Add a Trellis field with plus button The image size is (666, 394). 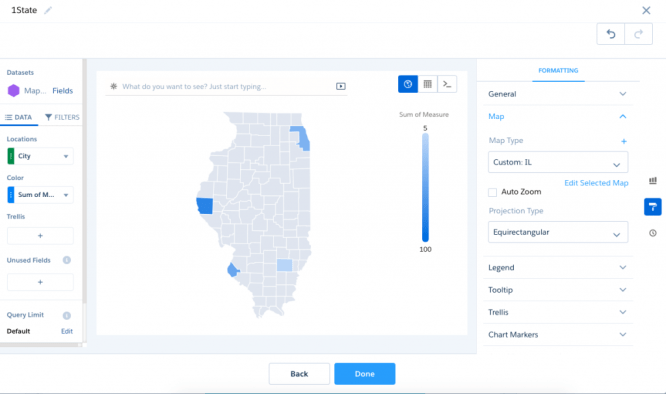point(40,236)
